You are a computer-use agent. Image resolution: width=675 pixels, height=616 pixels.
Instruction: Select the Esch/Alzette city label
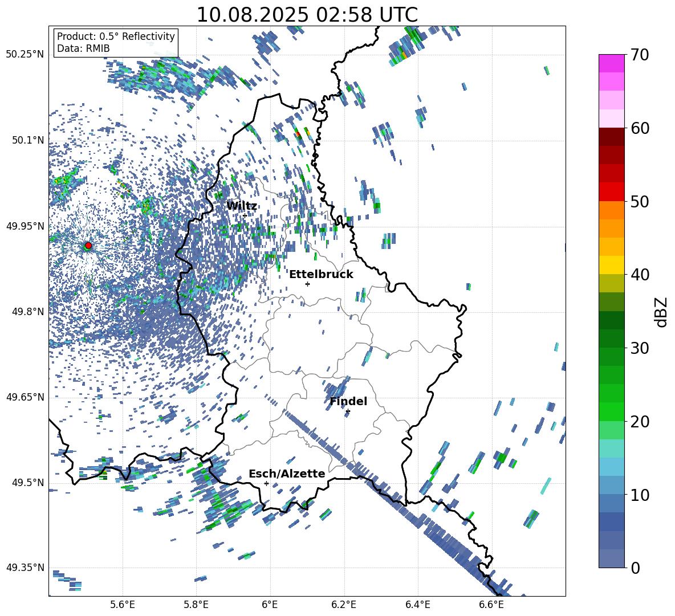pyautogui.click(x=287, y=474)
